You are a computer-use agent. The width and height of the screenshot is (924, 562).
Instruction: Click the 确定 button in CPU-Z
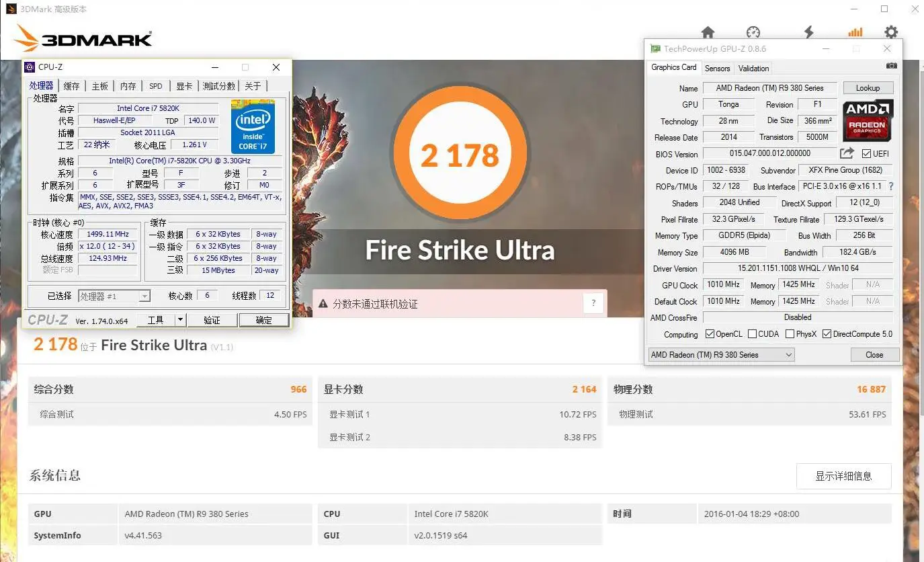pos(264,320)
